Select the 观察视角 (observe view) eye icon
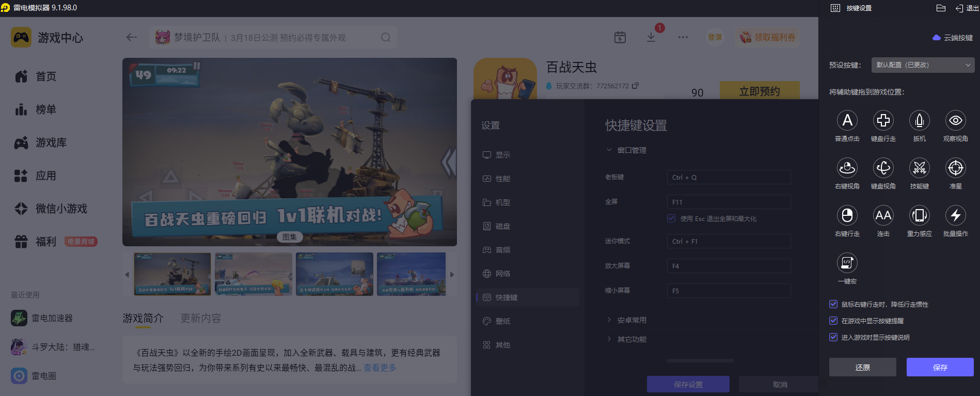 956,120
